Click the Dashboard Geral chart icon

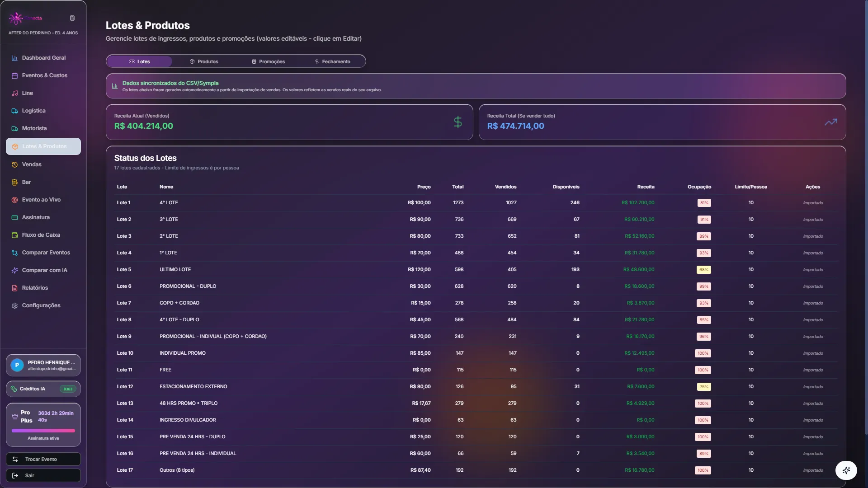coord(14,58)
